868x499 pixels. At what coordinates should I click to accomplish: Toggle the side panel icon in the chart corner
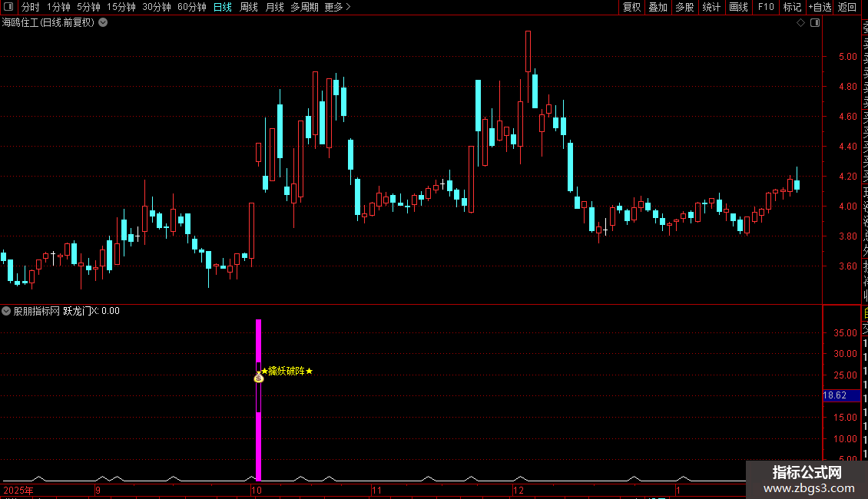tap(815, 23)
